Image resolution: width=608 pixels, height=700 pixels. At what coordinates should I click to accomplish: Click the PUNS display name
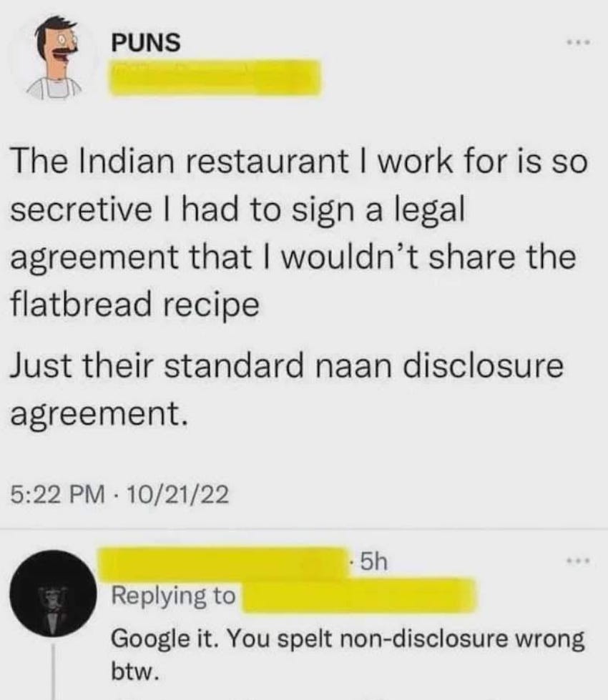pos(146,43)
